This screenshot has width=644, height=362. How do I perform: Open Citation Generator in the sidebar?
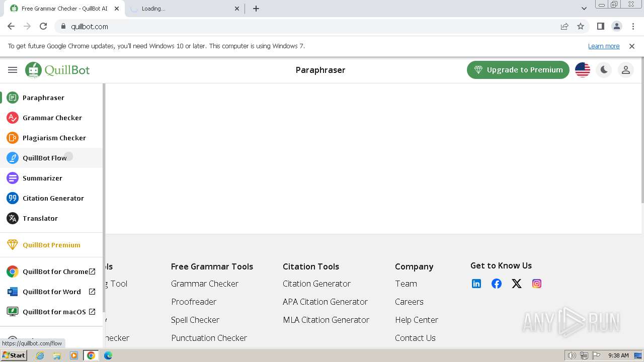(x=52, y=198)
